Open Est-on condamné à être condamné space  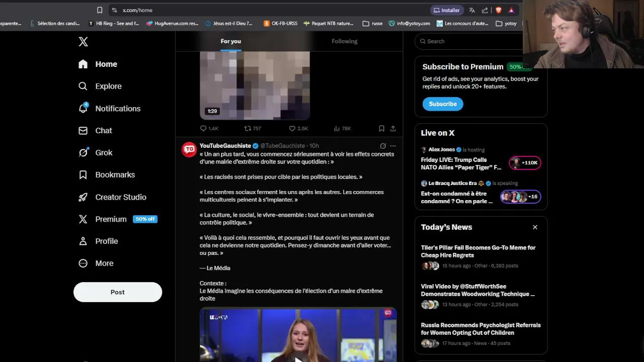(x=457, y=197)
